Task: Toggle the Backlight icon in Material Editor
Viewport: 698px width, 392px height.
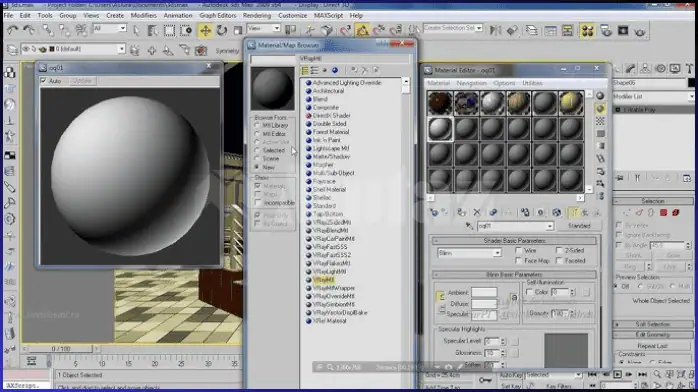Action: (x=600, y=109)
